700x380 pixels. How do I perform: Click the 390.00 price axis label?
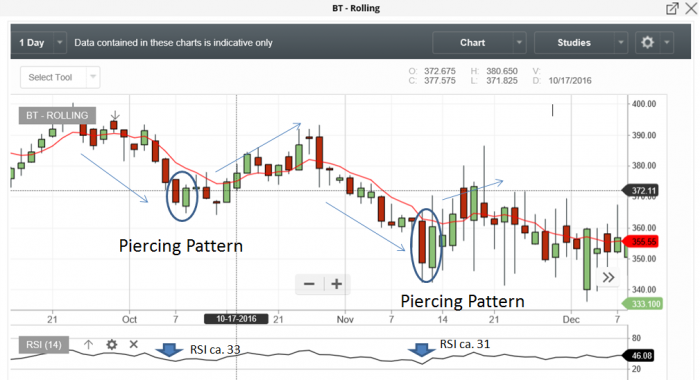click(644, 135)
